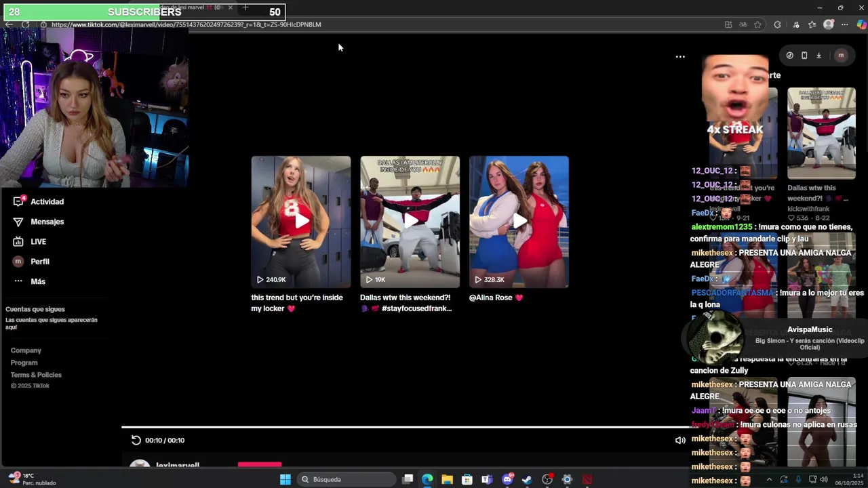Image resolution: width=868 pixels, height=488 pixels.
Task: Open the Copilot icon in Edge
Action: coord(861,24)
